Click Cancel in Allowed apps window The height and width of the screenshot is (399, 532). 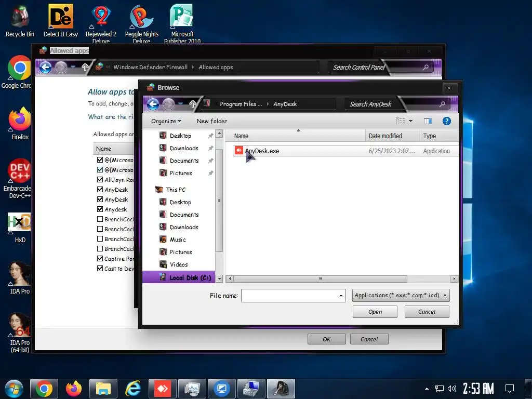(x=369, y=339)
